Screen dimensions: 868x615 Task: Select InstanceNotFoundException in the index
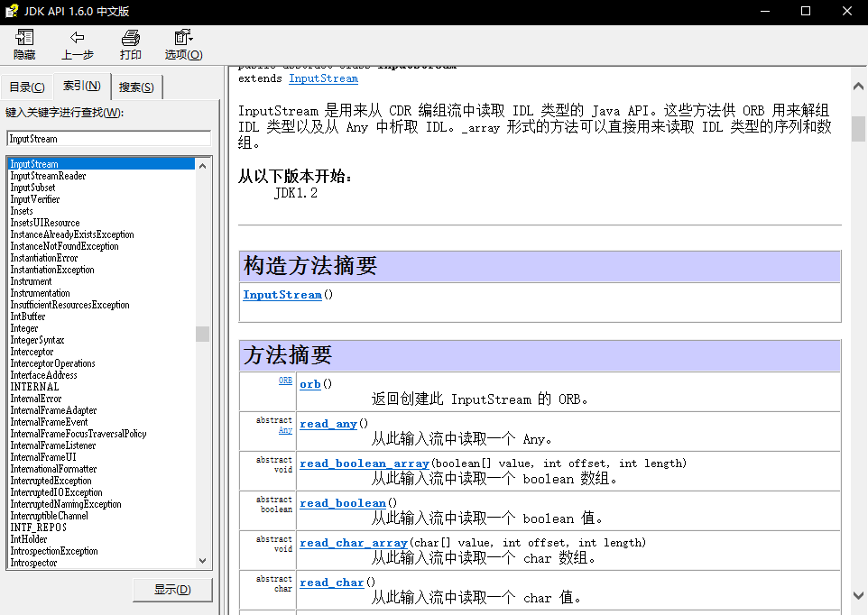click(x=64, y=246)
